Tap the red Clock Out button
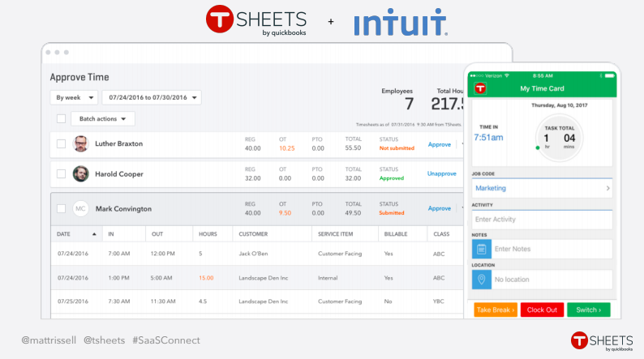 (542, 310)
